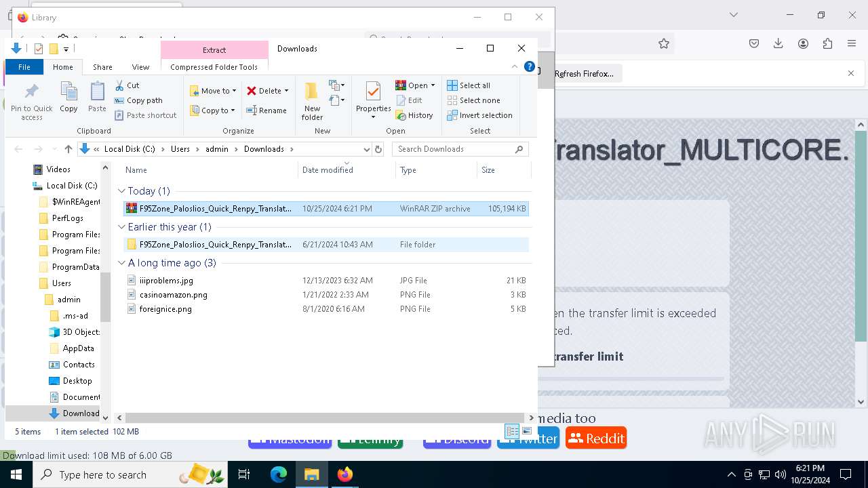
Task: Open the File menu tab
Action: pos(24,67)
